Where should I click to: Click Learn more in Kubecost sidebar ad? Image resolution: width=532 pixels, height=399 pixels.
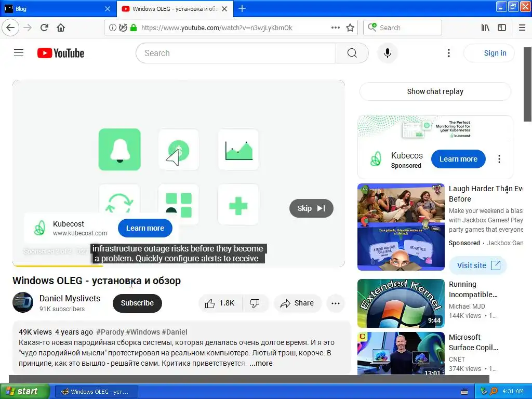[458, 159]
